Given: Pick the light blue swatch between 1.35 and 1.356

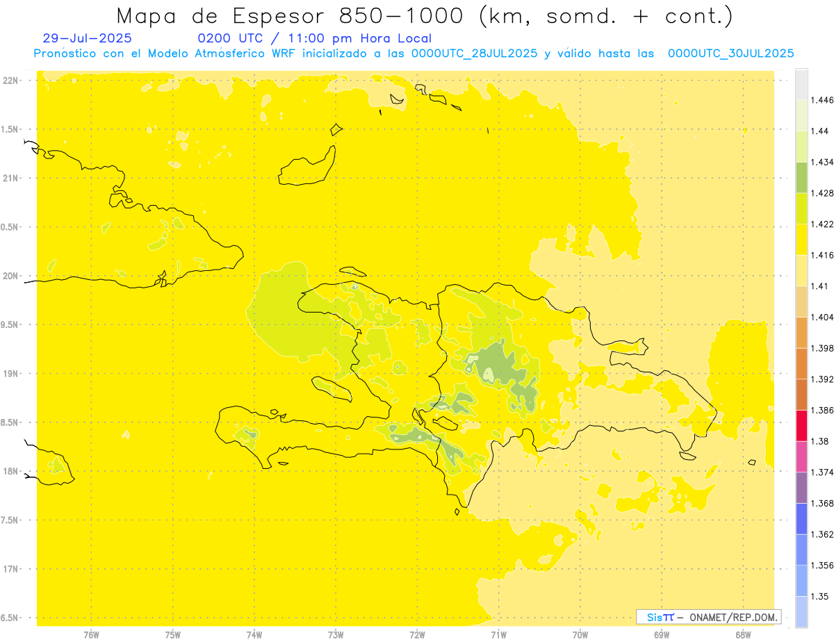Looking at the screenshot, I should click(801, 581).
